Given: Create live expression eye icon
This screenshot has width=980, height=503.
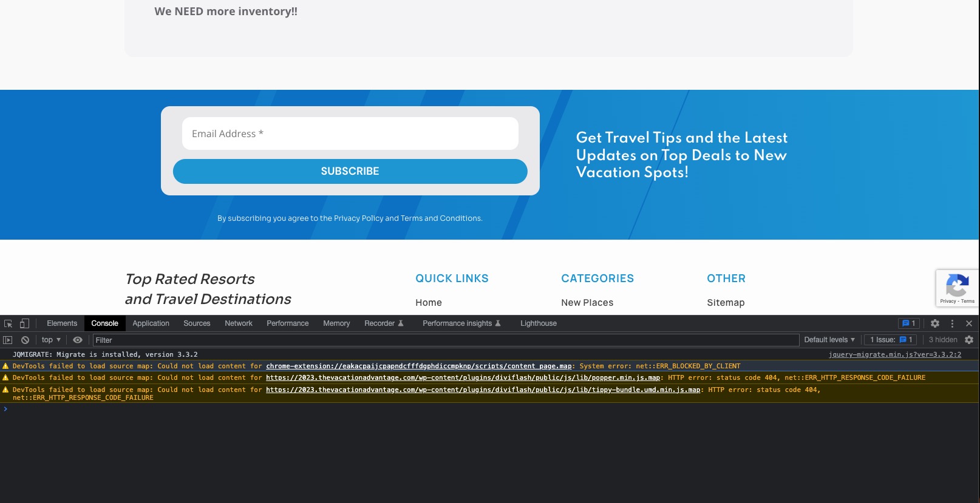Looking at the screenshot, I should (x=78, y=340).
